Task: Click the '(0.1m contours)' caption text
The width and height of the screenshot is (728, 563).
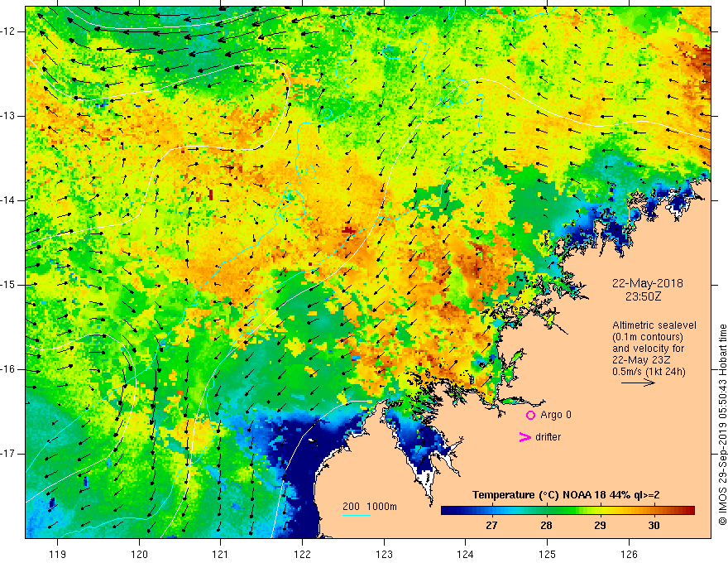Action: [x=648, y=337]
